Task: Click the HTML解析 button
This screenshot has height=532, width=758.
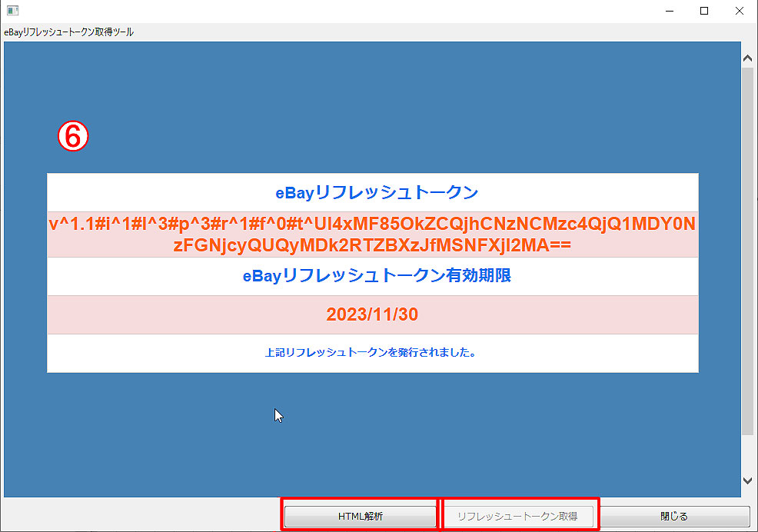Action: (x=360, y=516)
